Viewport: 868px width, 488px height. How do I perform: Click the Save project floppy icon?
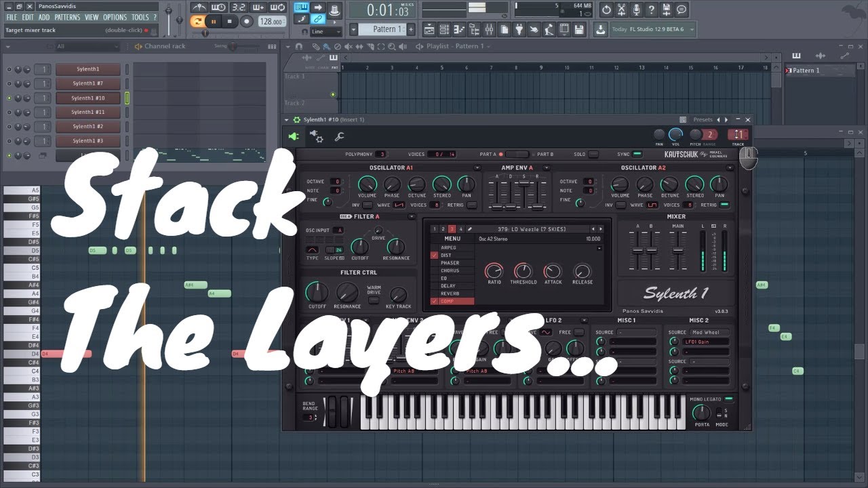[578, 29]
